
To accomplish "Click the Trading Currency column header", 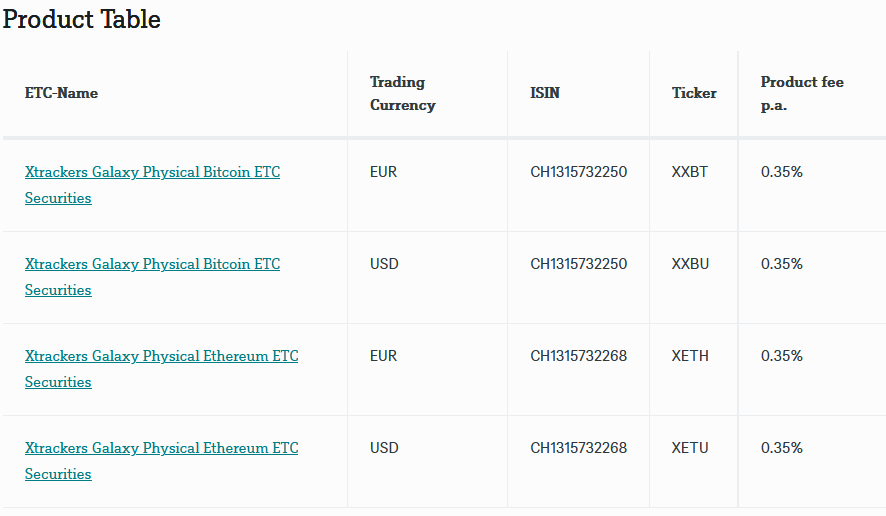I will click(402, 93).
